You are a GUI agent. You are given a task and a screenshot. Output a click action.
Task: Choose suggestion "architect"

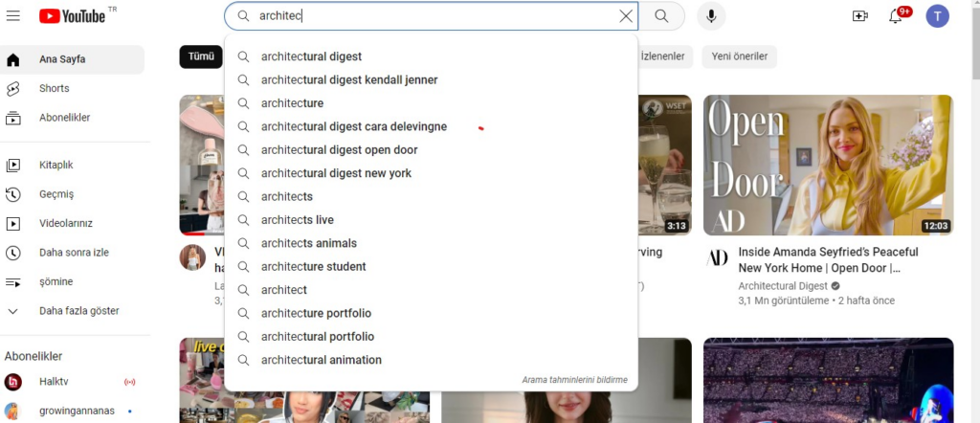[x=432, y=290]
